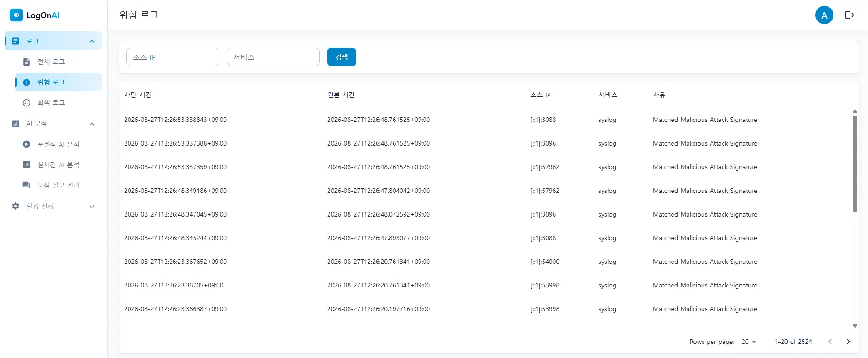Screen dimensions: 868x358
Task: Go to previous page of results
Action: click(830, 342)
